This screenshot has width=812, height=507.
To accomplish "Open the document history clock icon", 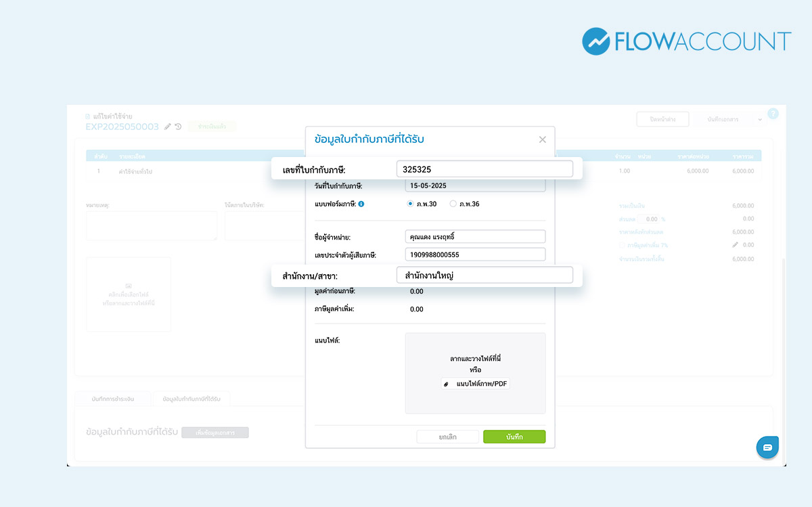I will point(178,127).
